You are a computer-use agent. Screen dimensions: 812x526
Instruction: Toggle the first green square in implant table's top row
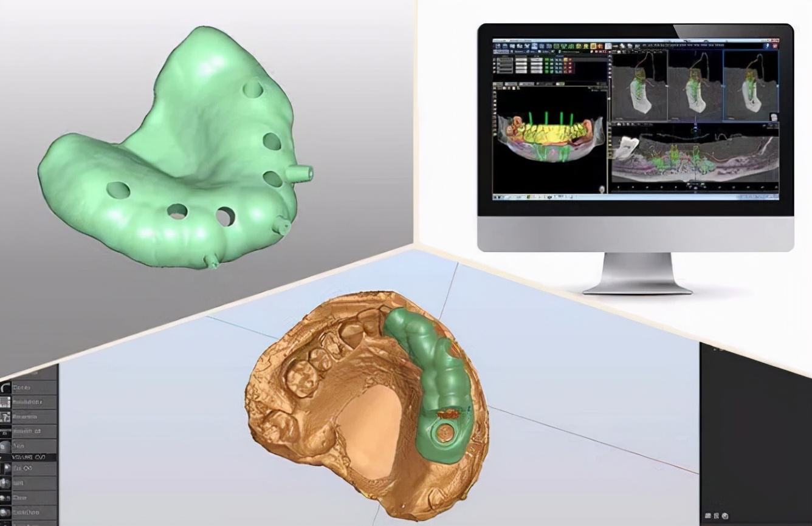tap(548, 60)
